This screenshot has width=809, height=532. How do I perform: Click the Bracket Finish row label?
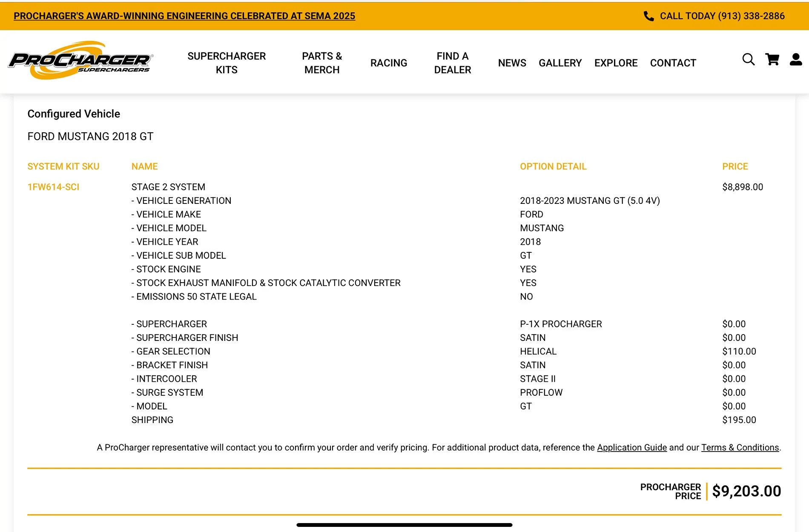(169, 365)
